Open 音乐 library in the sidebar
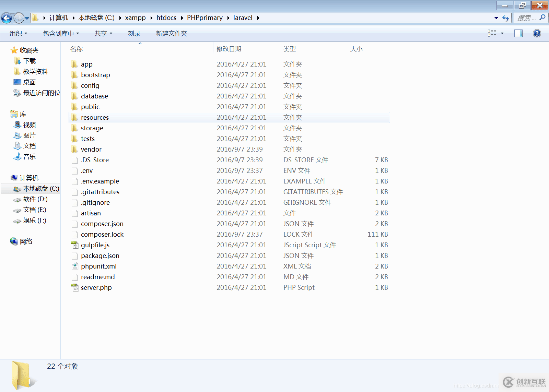The image size is (549, 392). coord(25,156)
